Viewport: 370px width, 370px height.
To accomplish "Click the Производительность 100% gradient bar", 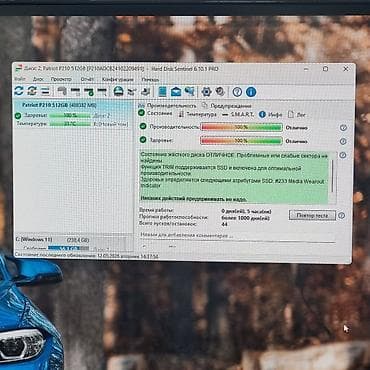I will [241, 127].
